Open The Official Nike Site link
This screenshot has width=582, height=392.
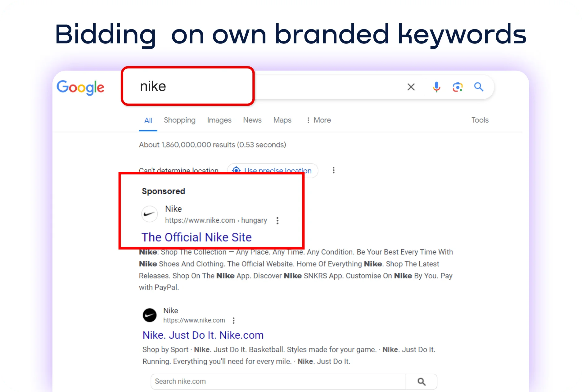[x=196, y=237]
